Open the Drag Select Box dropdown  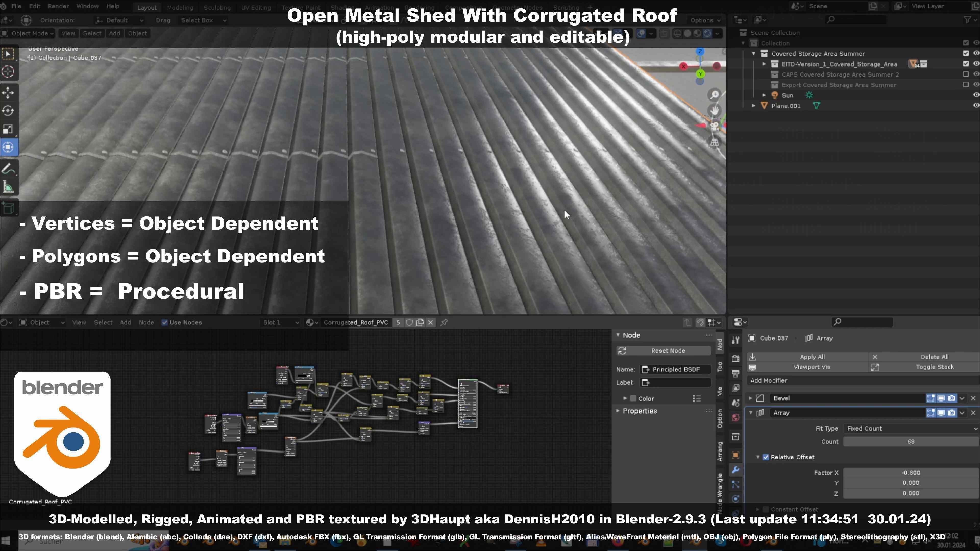203,20
